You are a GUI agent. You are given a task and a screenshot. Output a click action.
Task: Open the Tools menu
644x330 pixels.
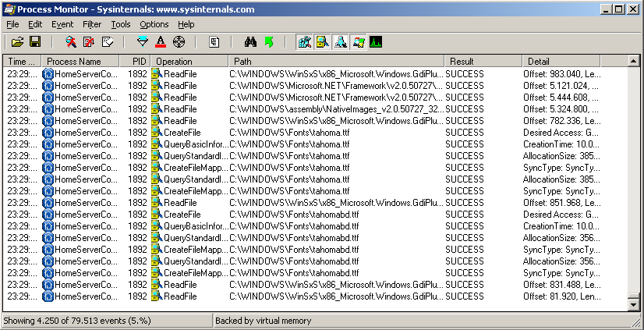click(x=120, y=24)
